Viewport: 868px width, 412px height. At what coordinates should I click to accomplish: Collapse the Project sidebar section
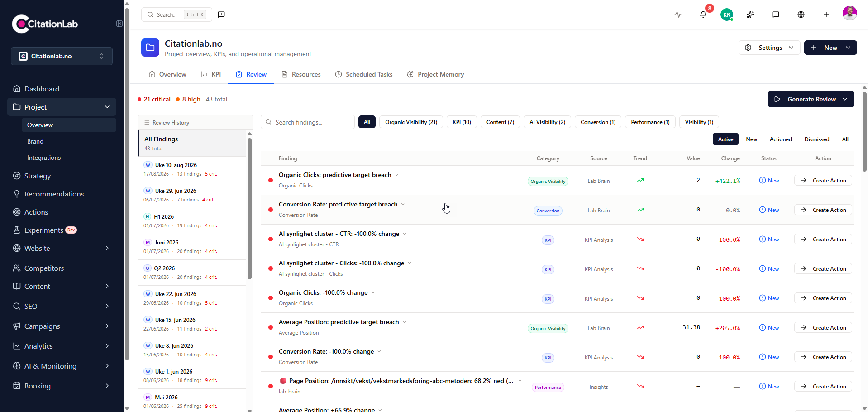coord(107,107)
